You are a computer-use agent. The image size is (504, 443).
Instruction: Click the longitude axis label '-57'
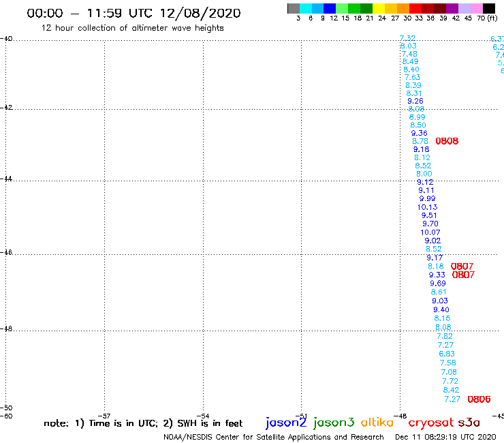[x=104, y=416]
